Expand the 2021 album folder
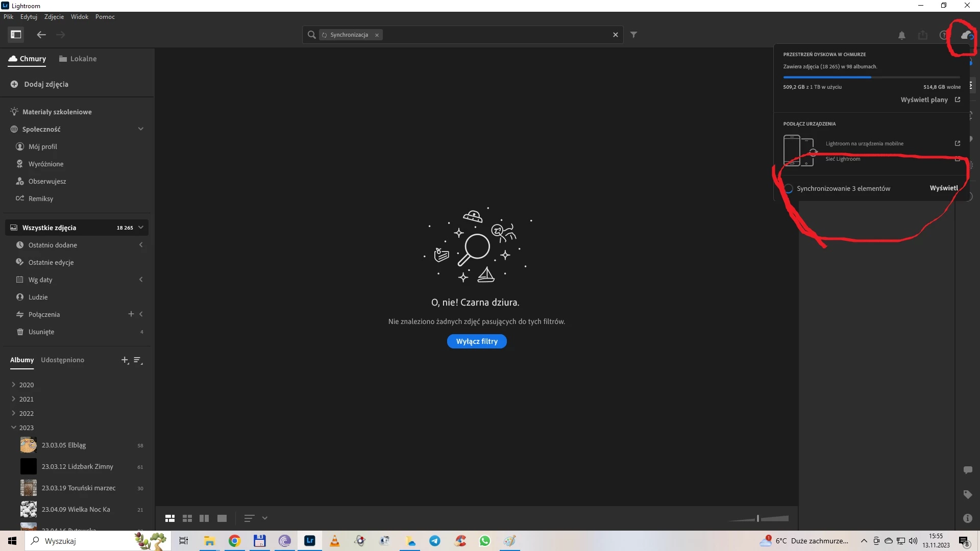This screenshot has height=551, width=980. [13, 399]
